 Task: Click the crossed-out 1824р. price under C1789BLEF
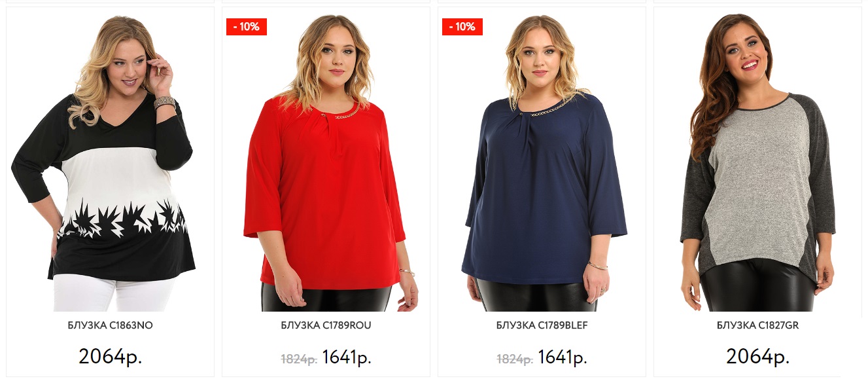click(515, 359)
